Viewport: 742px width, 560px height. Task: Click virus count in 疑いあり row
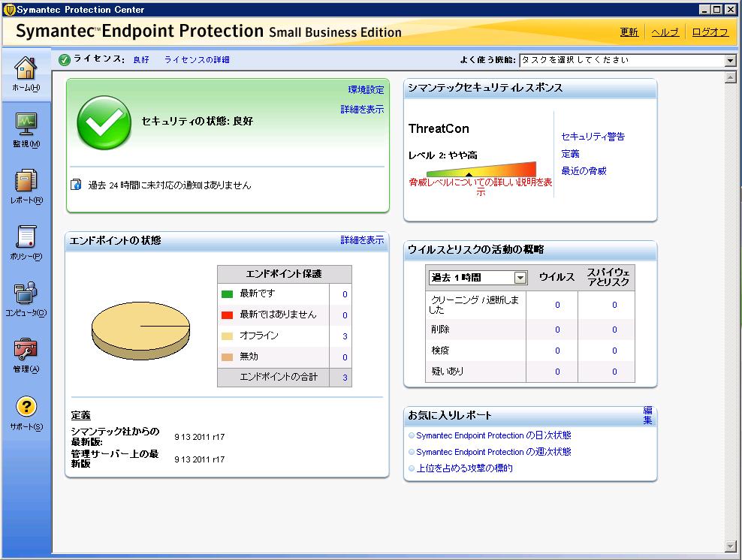[557, 372]
